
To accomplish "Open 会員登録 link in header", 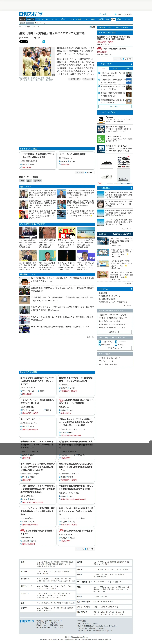I will click(x=128, y=15).
